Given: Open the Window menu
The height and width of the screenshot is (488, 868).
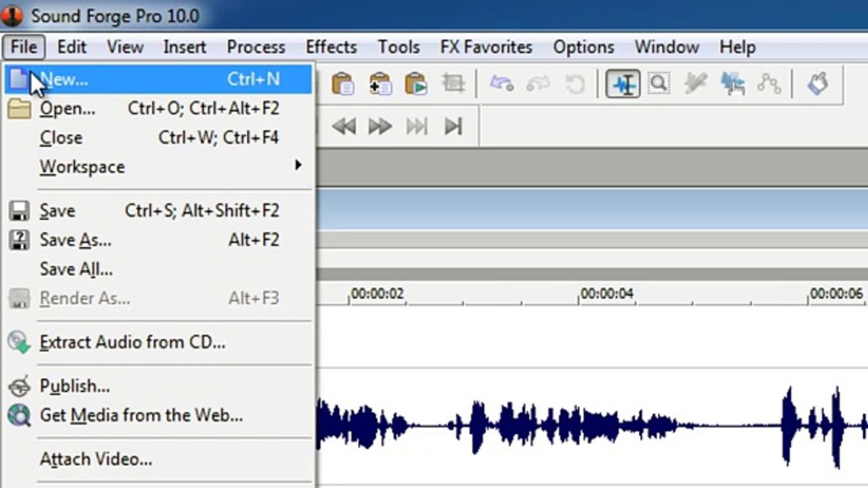Looking at the screenshot, I should [667, 47].
